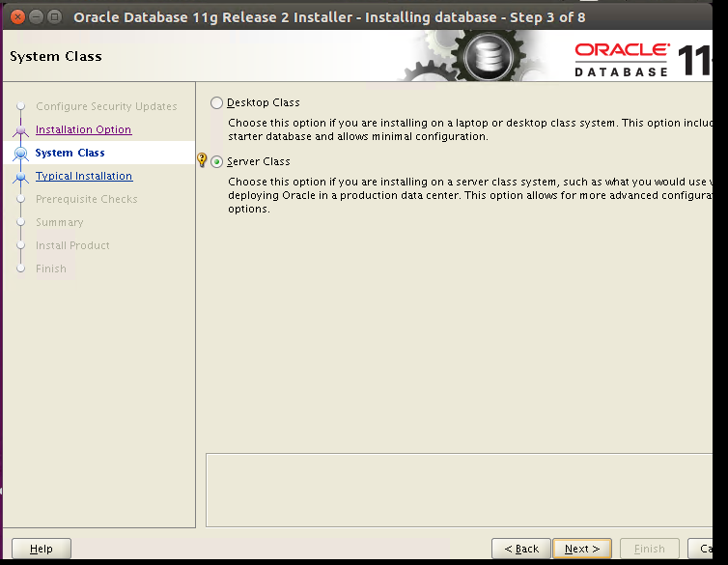The height and width of the screenshot is (565, 728).
Task: Click the System Class step marker icon
Action: pyautogui.click(x=20, y=153)
